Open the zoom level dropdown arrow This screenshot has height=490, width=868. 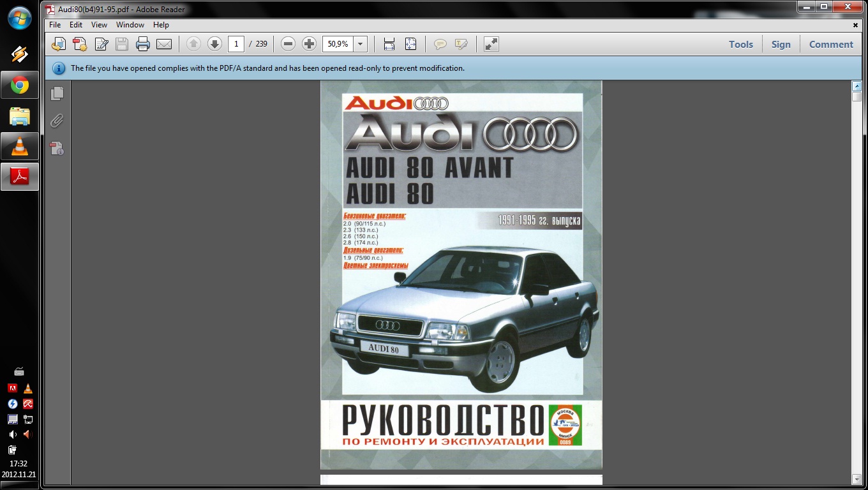[x=361, y=44]
